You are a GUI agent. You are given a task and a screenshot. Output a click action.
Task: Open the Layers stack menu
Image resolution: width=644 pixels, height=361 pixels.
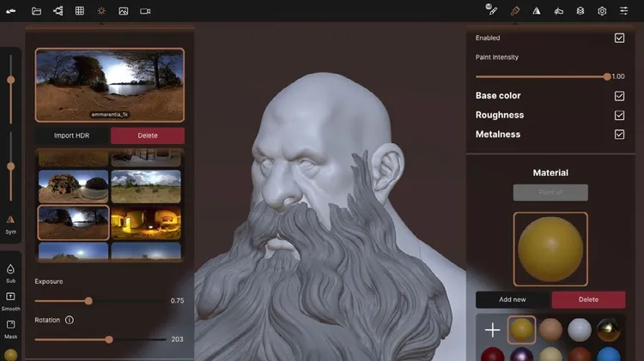tap(580, 11)
